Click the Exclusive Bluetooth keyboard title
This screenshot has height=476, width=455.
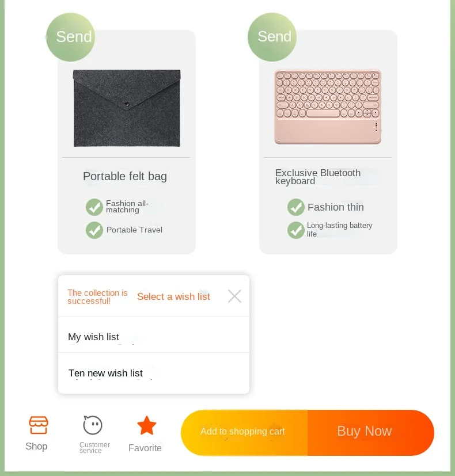tap(318, 177)
